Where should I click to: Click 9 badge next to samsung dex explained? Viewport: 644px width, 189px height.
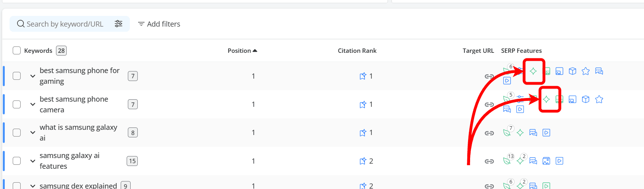(125, 185)
